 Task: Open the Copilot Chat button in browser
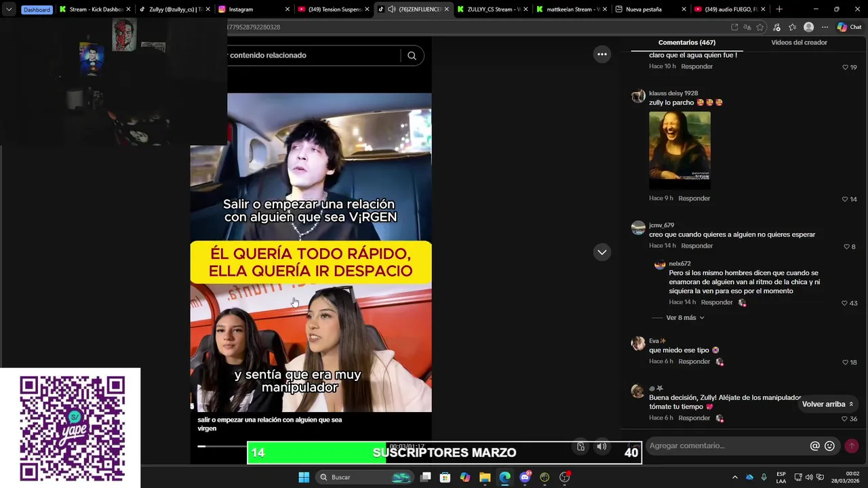pos(850,27)
